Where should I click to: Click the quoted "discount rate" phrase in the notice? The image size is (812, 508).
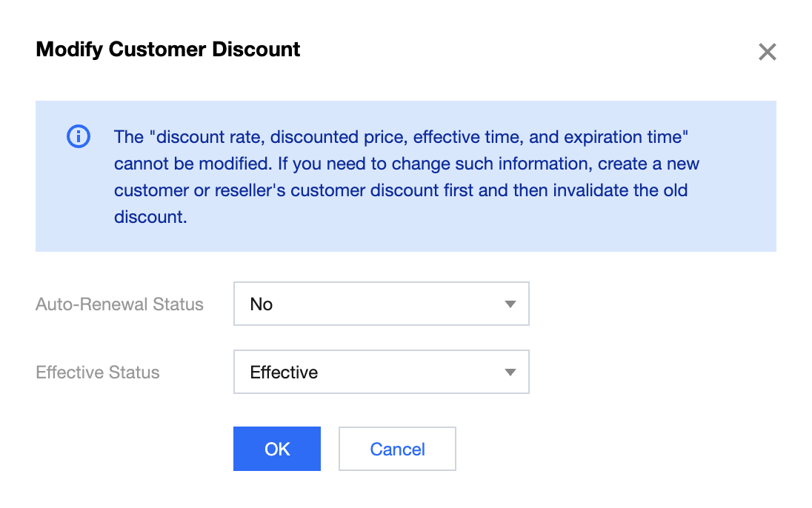coord(196,137)
